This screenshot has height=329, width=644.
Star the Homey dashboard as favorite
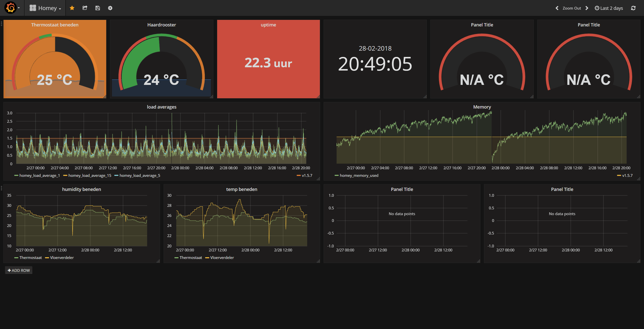(72, 8)
